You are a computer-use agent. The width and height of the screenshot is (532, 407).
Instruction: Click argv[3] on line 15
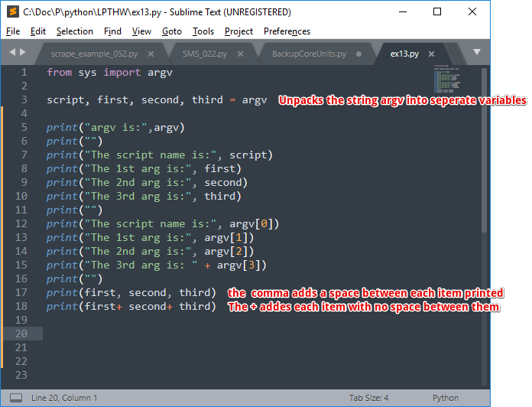click(x=238, y=265)
